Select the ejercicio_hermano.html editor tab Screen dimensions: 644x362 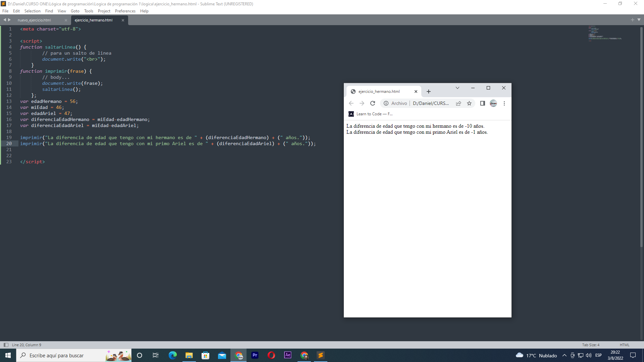[94, 20]
